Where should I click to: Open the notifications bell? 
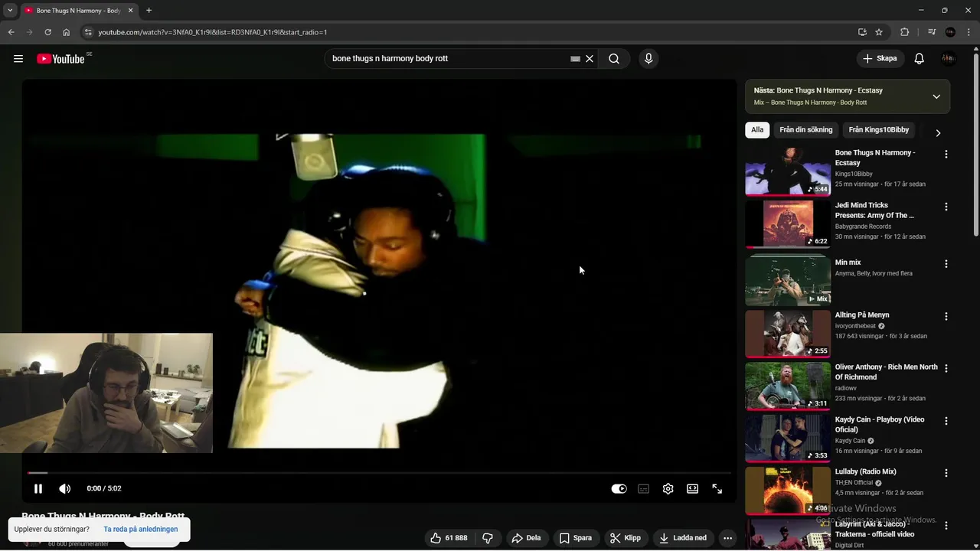click(x=920, y=59)
